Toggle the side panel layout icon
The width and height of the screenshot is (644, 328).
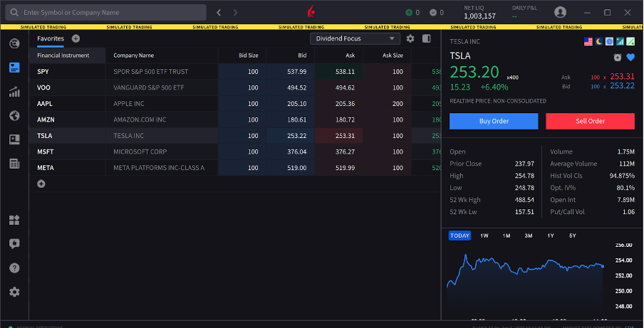[426, 38]
